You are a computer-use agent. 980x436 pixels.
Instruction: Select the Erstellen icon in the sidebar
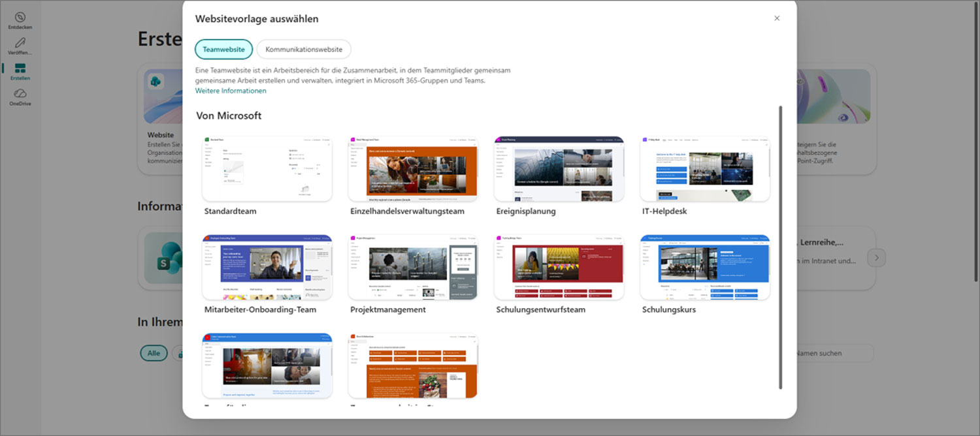click(20, 69)
